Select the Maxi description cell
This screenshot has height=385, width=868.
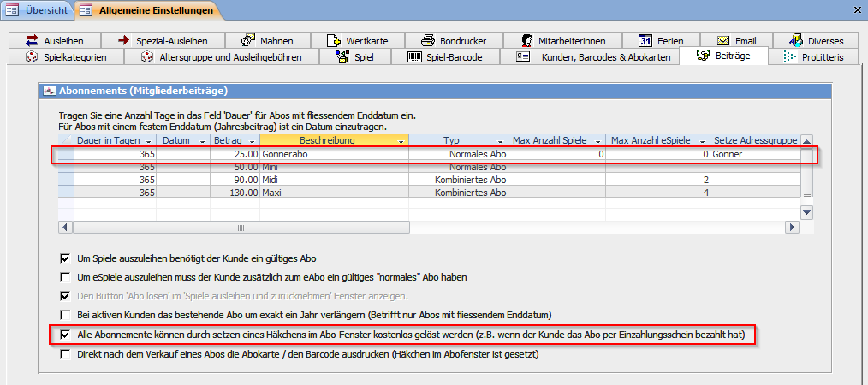tap(335, 192)
